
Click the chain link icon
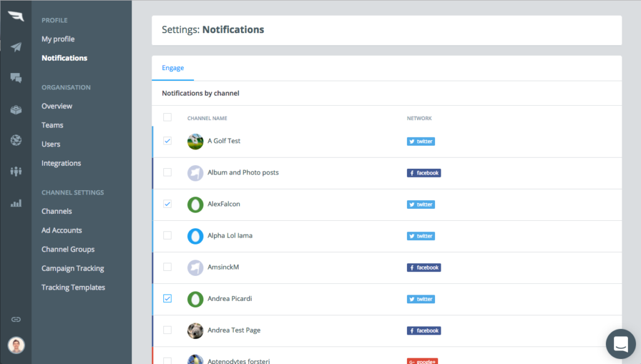pos(16,319)
